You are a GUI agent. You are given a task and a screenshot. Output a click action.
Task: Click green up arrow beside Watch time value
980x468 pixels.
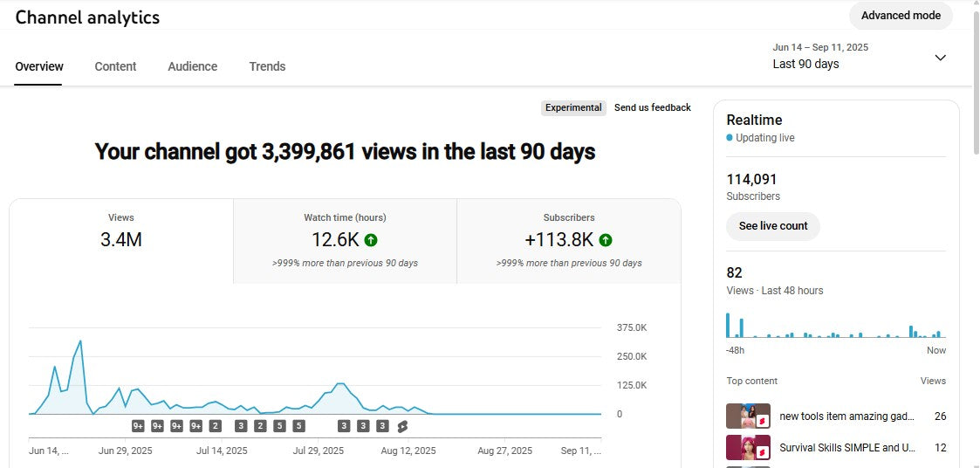(371, 240)
